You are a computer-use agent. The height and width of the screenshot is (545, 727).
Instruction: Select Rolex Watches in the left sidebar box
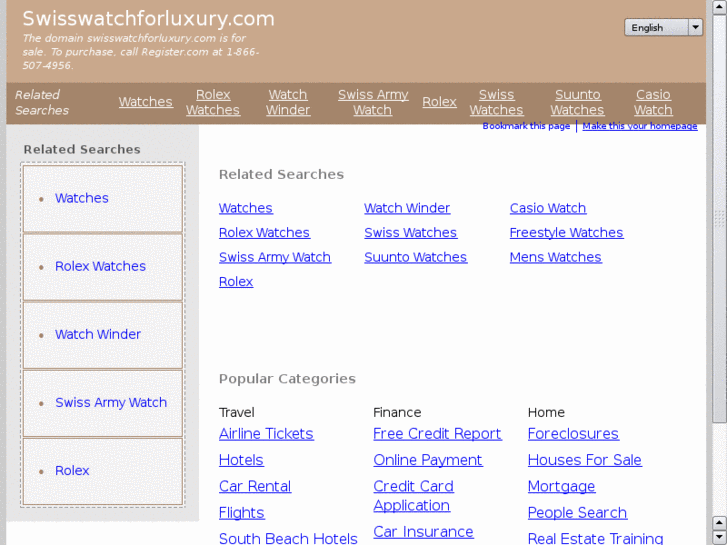[x=100, y=266]
